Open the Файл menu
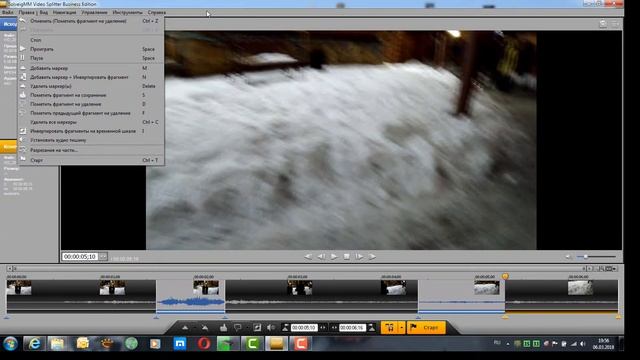Image resolution: width=640 pixels, height=360 pixels. pos(7,12)
